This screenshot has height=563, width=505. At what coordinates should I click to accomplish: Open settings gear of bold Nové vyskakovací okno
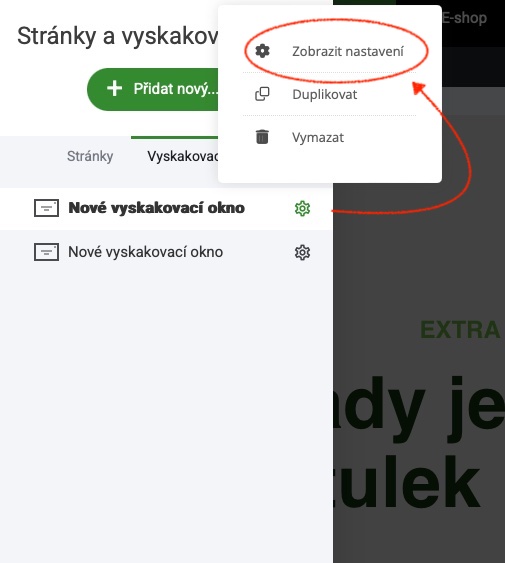302,208
